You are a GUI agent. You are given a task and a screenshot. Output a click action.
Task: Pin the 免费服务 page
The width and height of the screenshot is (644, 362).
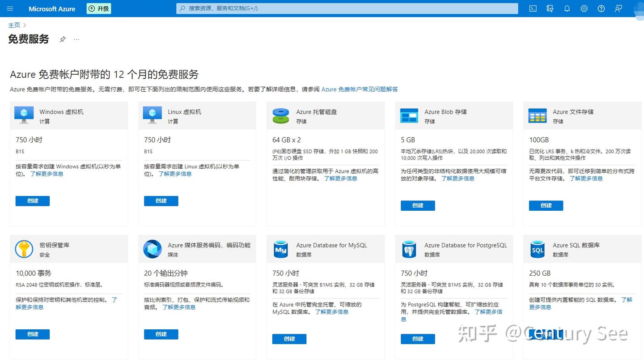[63, 39]
